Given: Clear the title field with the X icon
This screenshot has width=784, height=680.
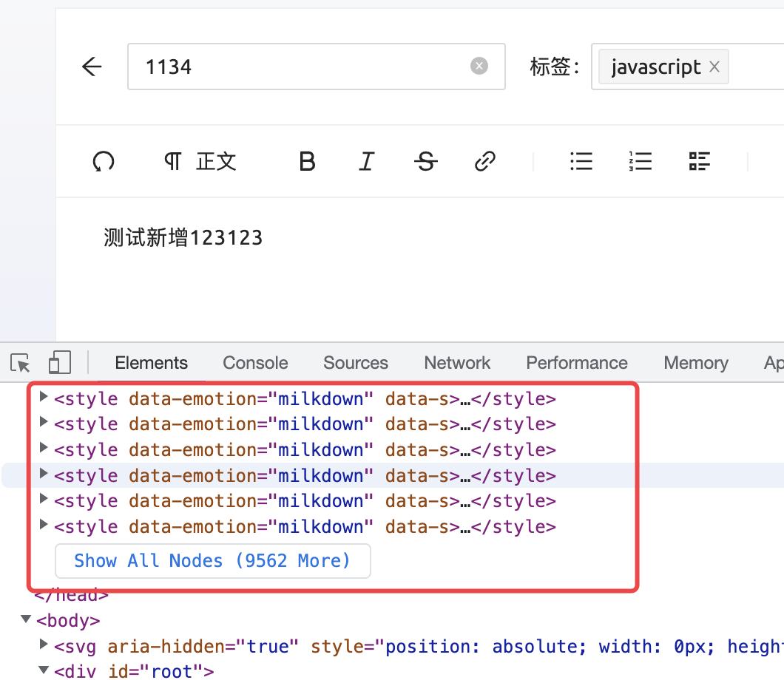Looking at the screenshot, I should (x=479, y=66).
